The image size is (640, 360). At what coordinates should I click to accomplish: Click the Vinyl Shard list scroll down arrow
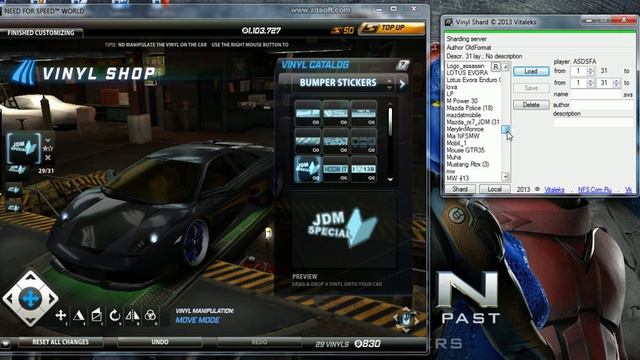(x=505, y=177)
